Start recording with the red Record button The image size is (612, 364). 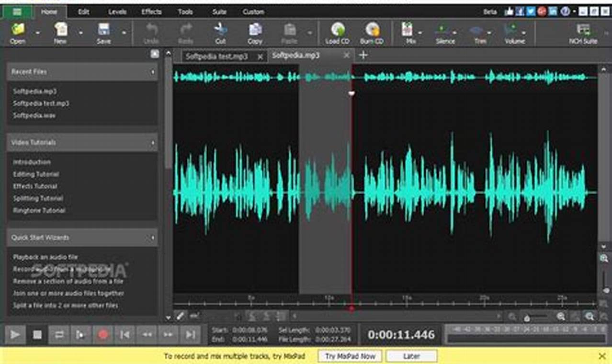(x=102, y=335)
